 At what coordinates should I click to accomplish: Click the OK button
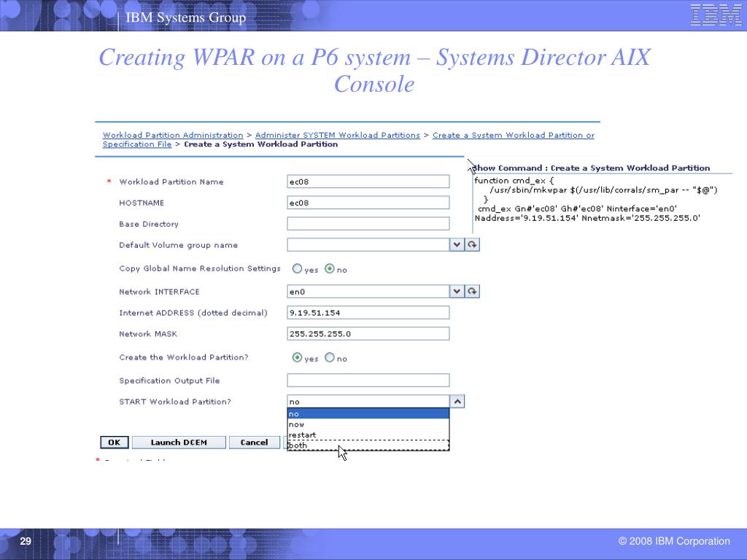tap(115, 443)
